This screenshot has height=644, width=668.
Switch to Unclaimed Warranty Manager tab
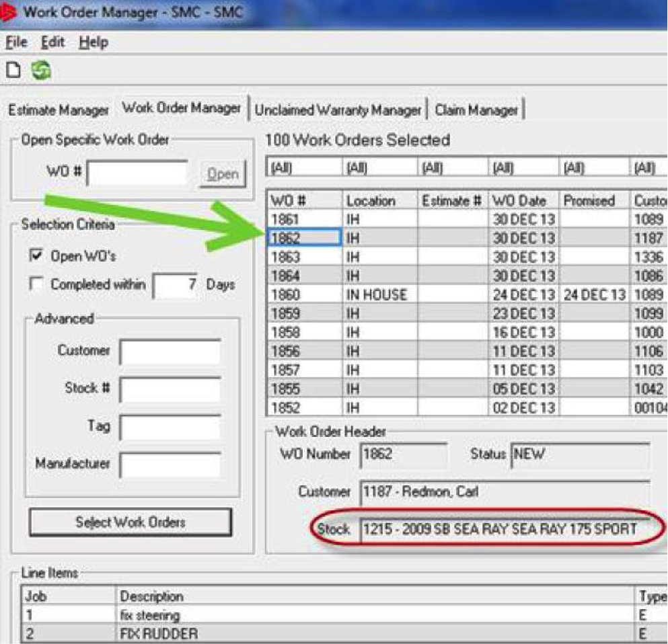point(338,110)
